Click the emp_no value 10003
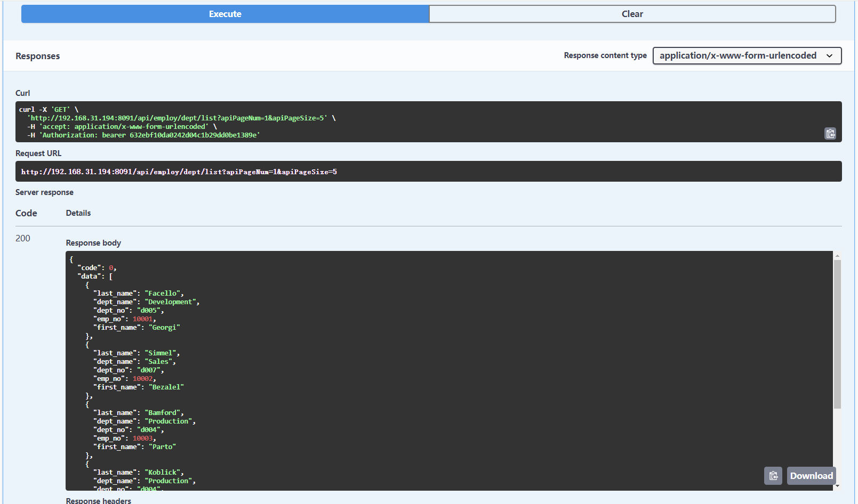The width and height of the screenshot is (858, 504). (142, 438)
